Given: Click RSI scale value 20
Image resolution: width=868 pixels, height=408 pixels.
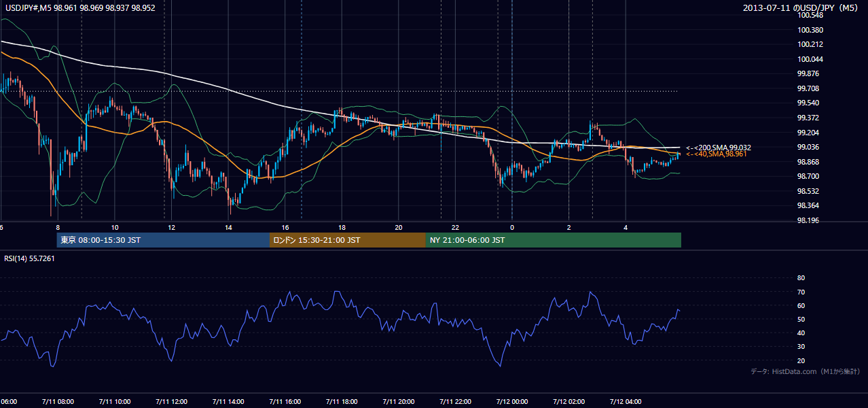Looking at the screenshot, I should coord(801,360).
